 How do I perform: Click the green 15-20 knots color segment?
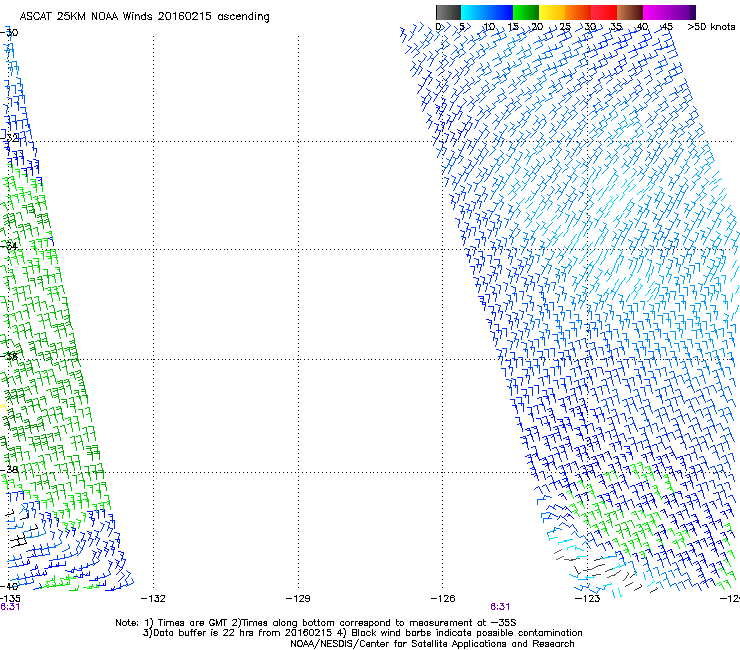(526, 12)
